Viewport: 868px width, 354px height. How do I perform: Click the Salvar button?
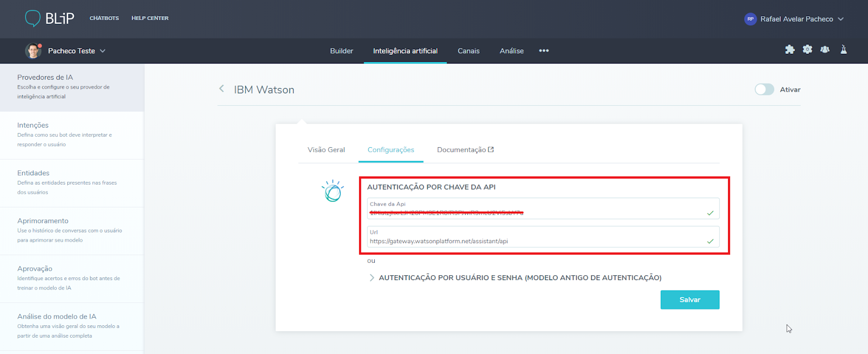[690, 300]
